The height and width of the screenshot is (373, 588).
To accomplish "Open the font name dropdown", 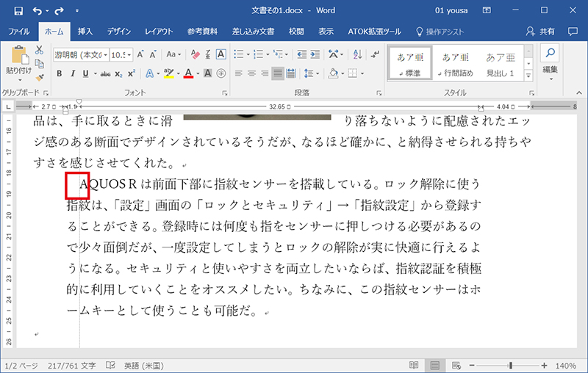I will click(x=105, y=55).
